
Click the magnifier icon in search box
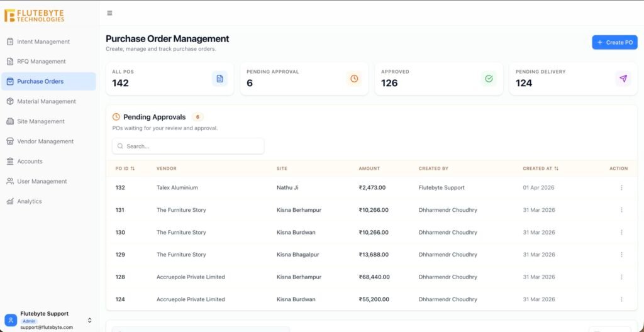click(120, 147)
